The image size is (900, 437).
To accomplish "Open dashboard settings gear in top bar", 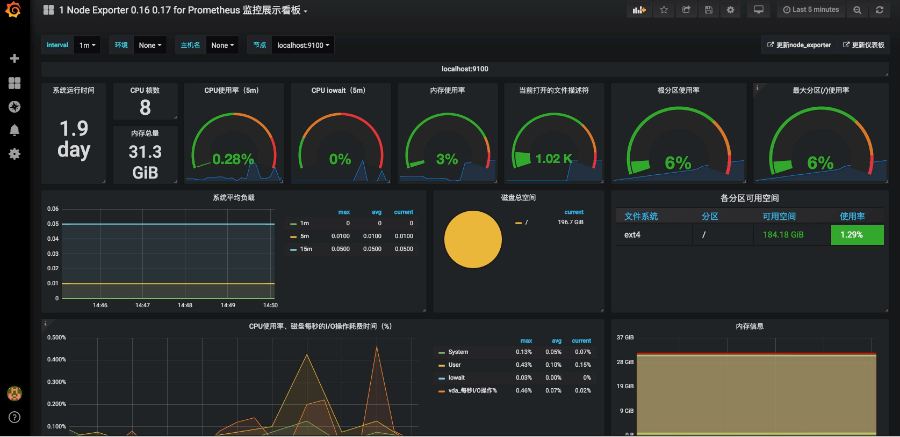I will coord(730,10).
